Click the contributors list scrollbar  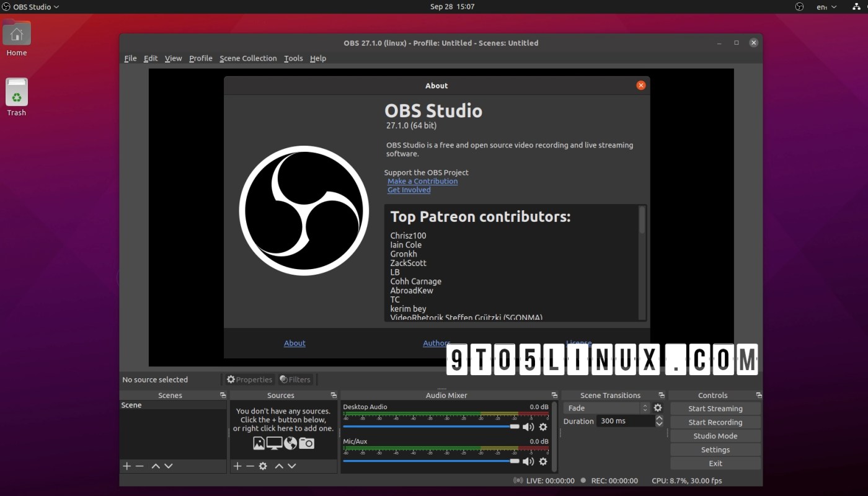coord(642,220)
